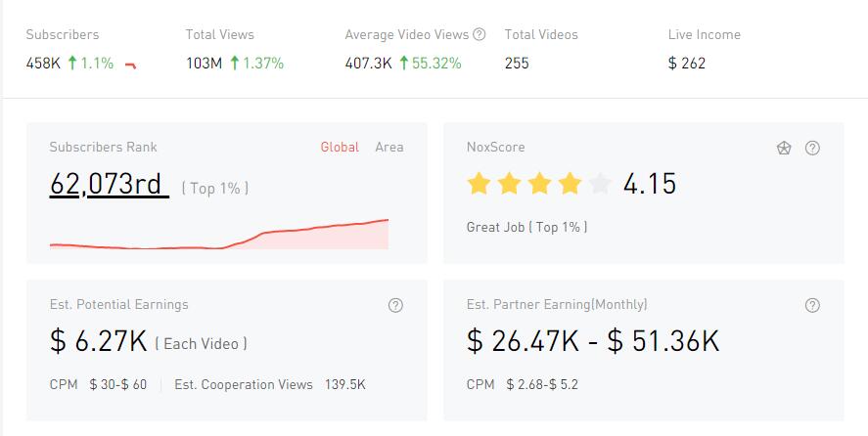Click the 458K subscribers count

tap(44, 64)
